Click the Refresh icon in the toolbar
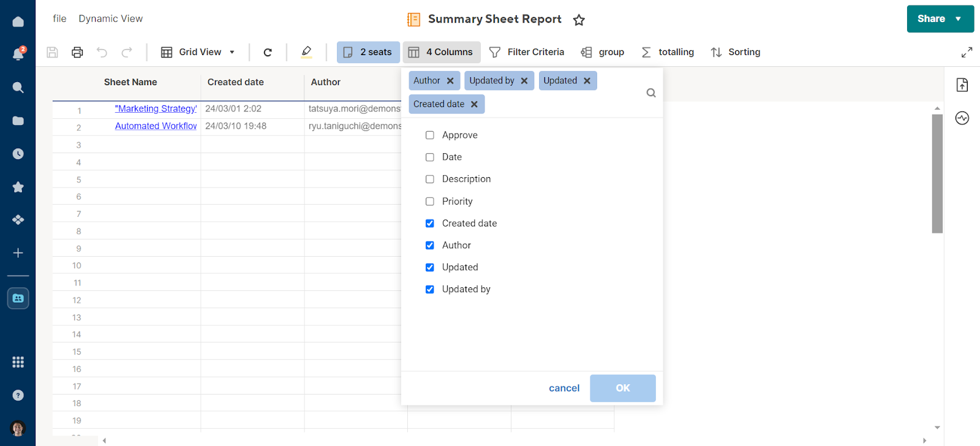Screen dimensions: 980x446 point(268,52)
